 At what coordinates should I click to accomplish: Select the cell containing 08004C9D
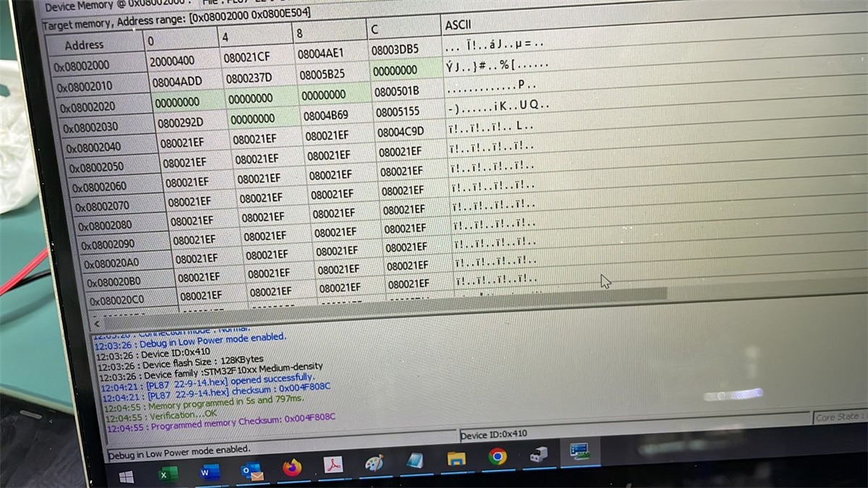coord(400,132)
